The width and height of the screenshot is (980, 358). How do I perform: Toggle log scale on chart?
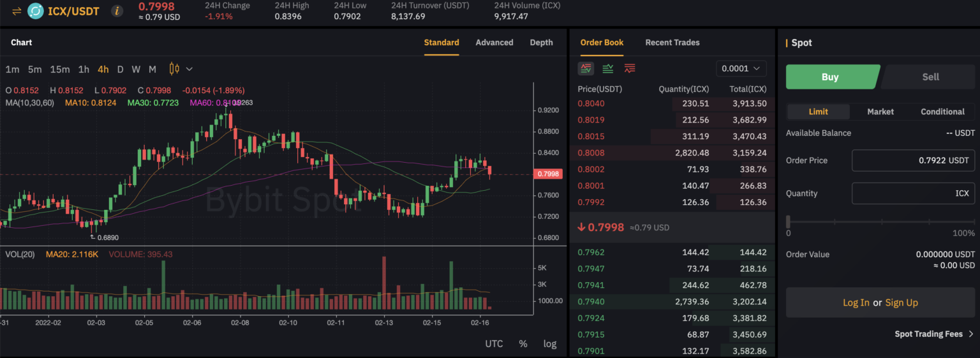550,343
